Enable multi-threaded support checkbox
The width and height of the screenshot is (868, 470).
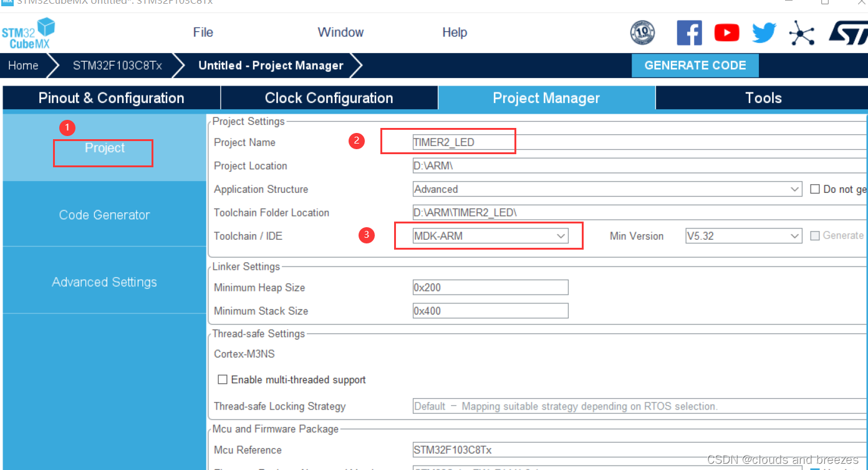point(222,379)
